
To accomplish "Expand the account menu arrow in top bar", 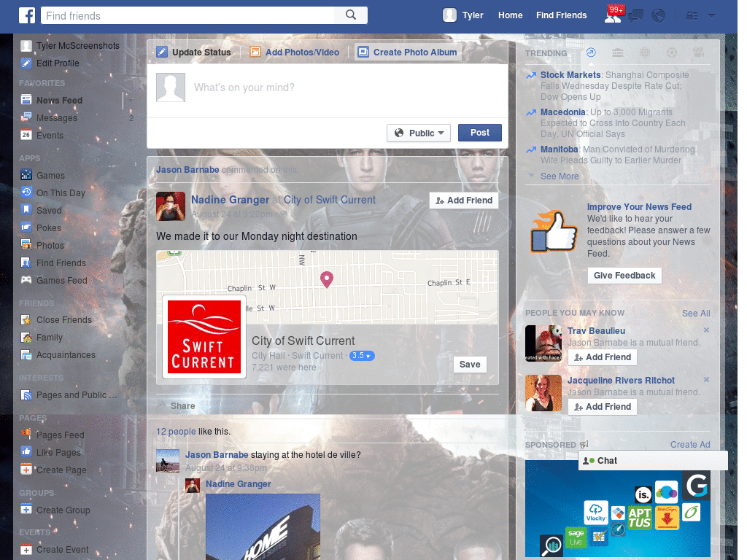I will (x=711, y=16).
